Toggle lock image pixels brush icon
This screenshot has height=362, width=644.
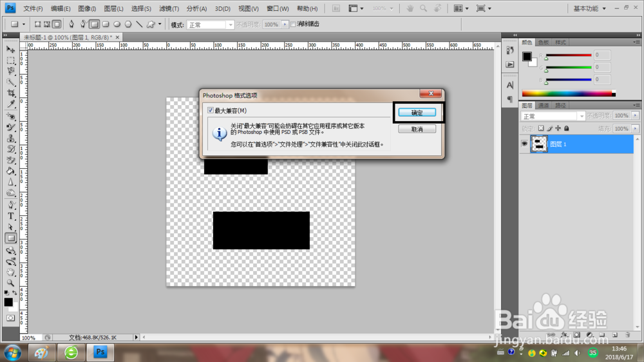point(549,129)
